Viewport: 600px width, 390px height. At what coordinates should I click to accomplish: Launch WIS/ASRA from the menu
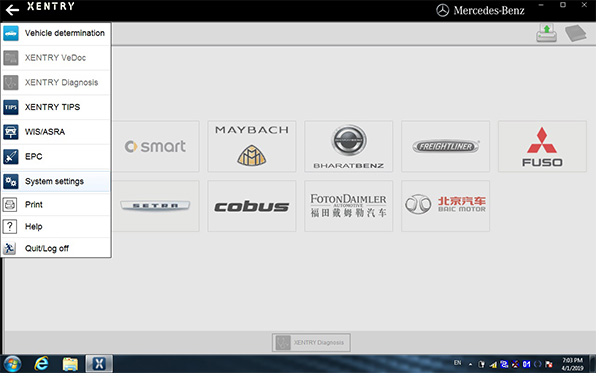pos(56,132)
